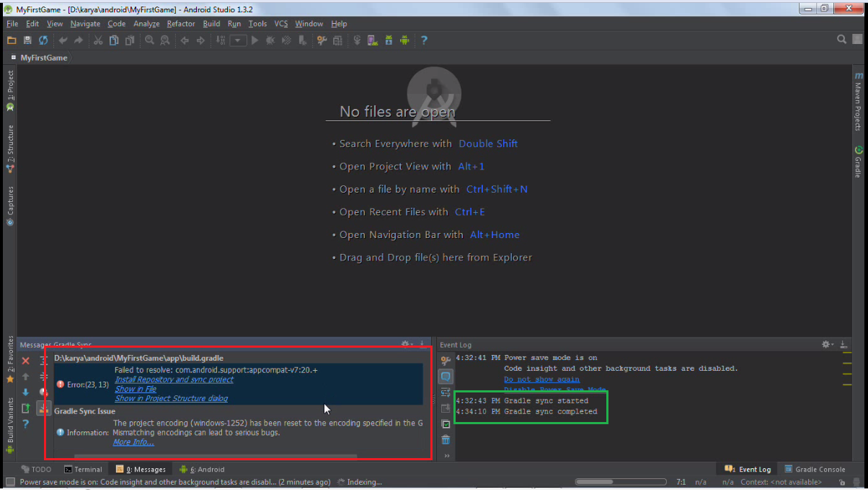Screen dimensions: 868x492
Task: Switch to the Terminal bottom tab
Action: click(83, 470)
